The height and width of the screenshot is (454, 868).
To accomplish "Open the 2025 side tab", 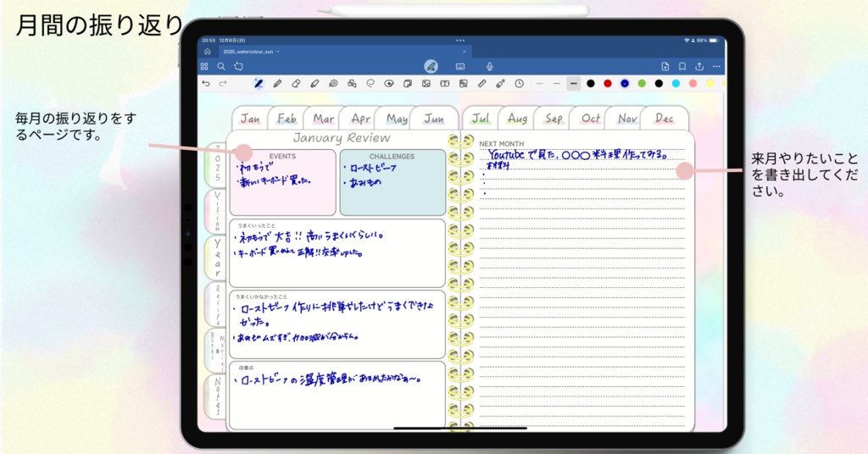I will [216, 165].
